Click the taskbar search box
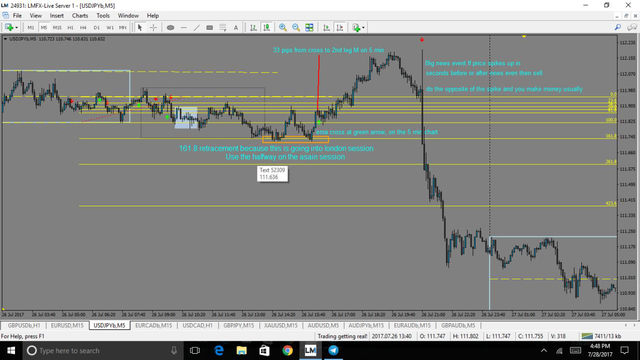640x360 pixels. click(x=102, y=351)
